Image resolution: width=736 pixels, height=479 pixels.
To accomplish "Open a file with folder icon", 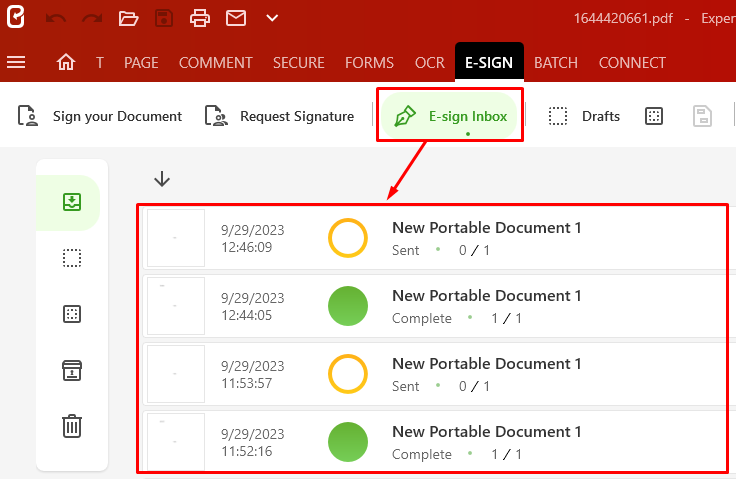I will point(128,18).
